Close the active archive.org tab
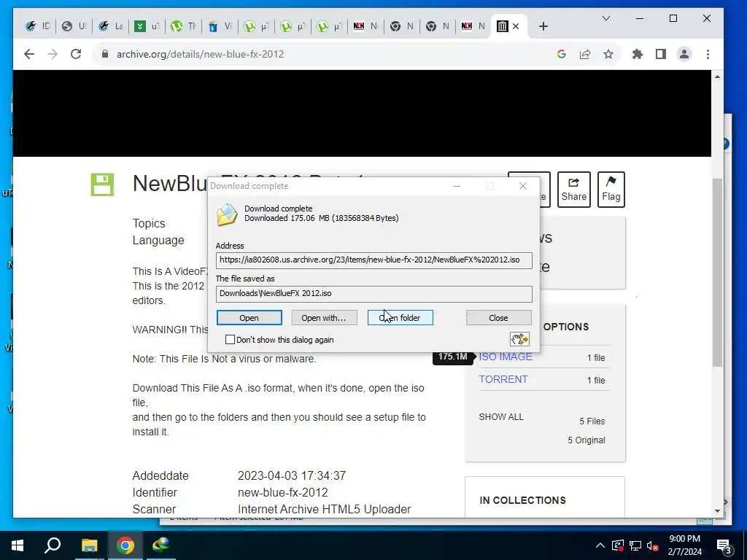 [x=516, y=26]
